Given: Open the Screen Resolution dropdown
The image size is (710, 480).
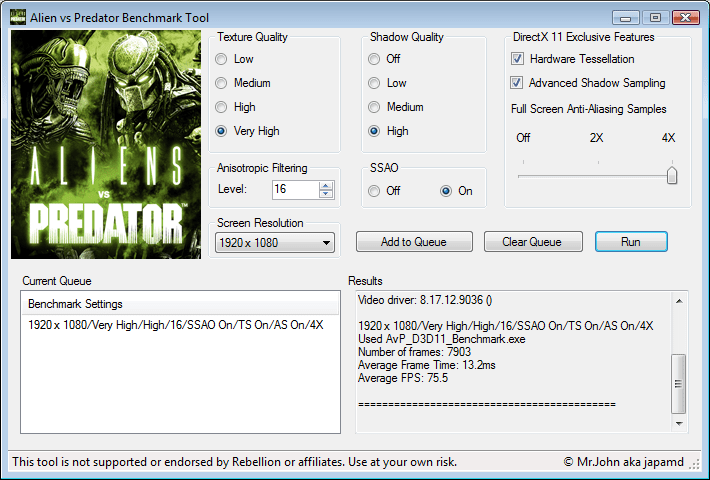Looking at the screenshot, I should (275, 243).
